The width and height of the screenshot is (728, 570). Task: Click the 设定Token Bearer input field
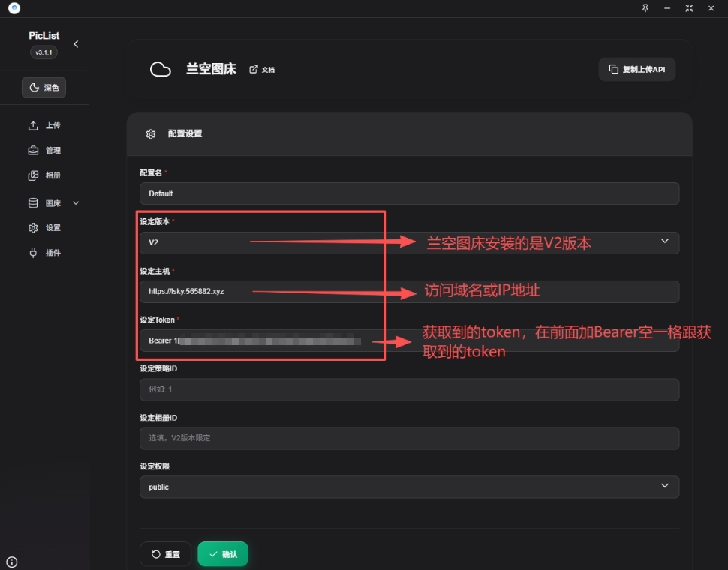coord(409,340)
